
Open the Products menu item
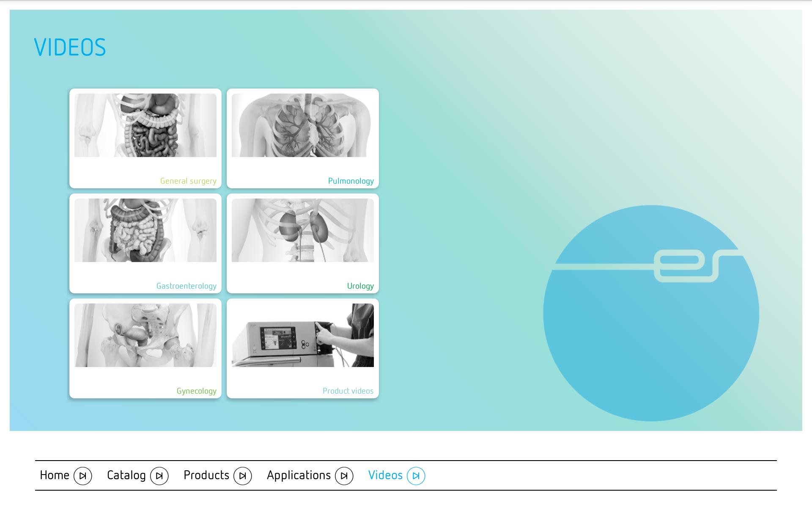(206, 475)
